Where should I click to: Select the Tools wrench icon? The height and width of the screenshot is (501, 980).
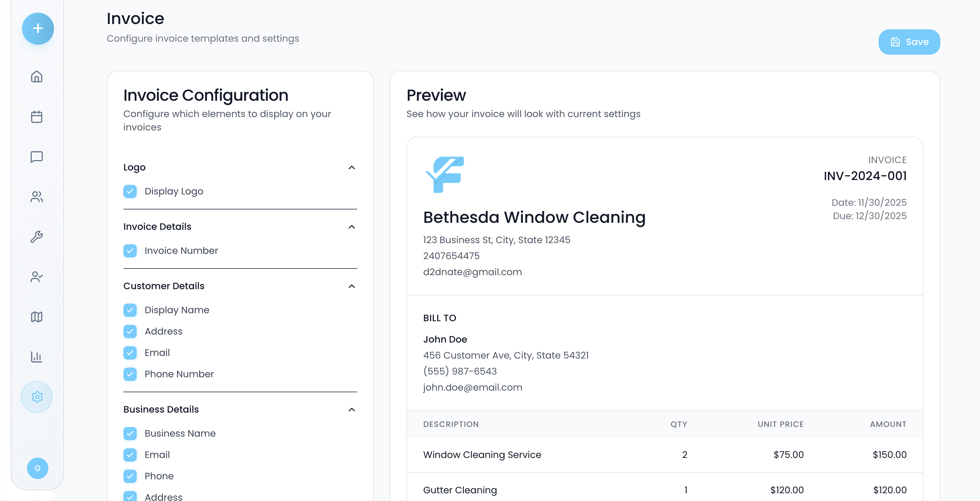37,237
